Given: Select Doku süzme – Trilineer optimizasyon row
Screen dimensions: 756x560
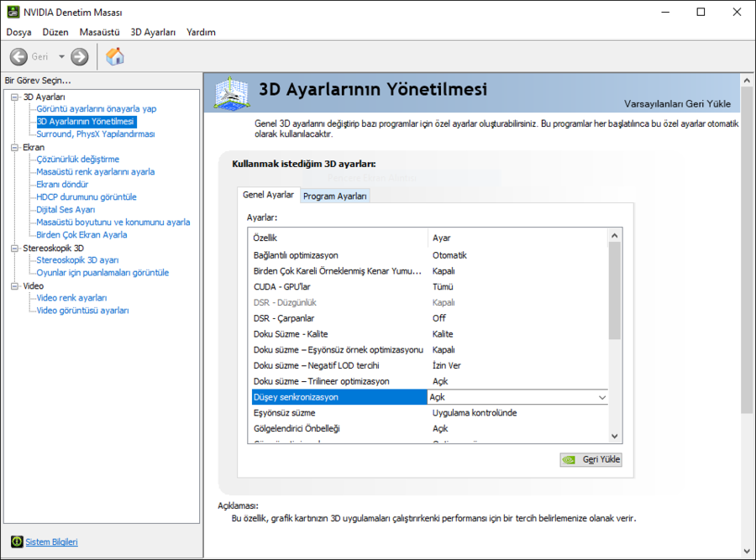Looking at the screenshot, I should (429, 381).
